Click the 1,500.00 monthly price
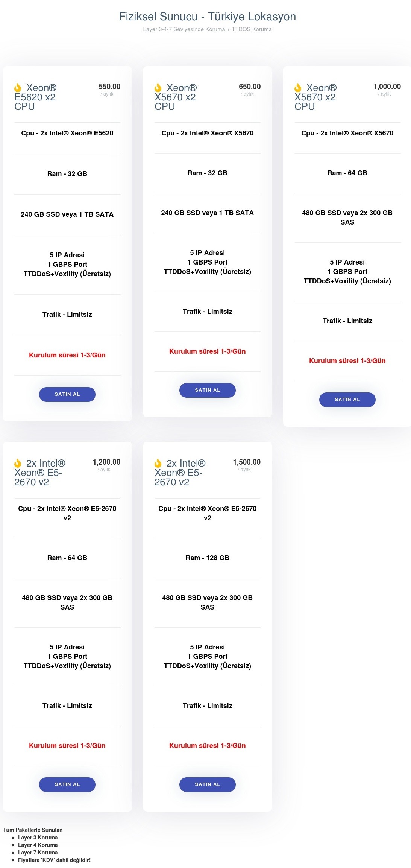Image resolution: width=411 pixels, height=868 pixels. coord(247,462)
